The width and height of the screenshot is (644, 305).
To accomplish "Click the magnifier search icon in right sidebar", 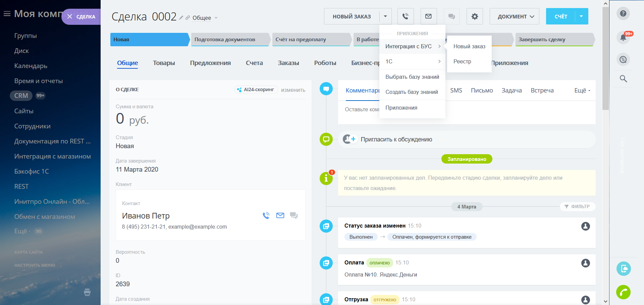I will pos(623,79).
